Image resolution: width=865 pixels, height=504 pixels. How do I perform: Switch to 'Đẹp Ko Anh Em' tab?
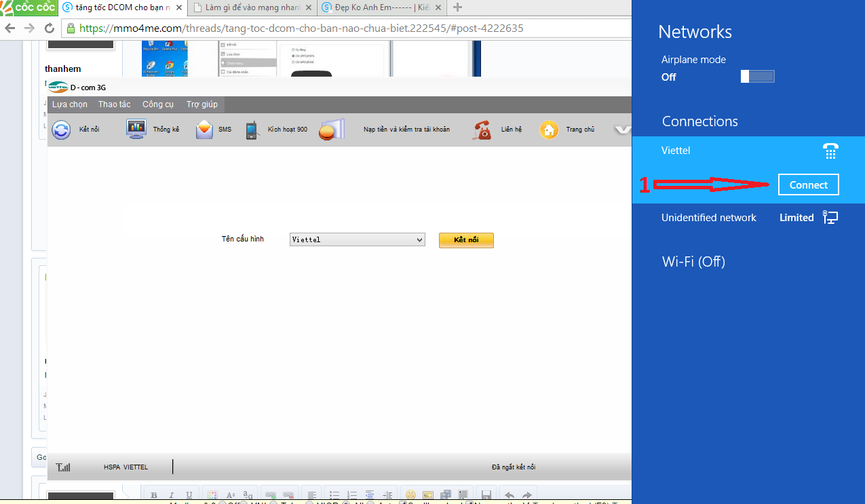381,7
